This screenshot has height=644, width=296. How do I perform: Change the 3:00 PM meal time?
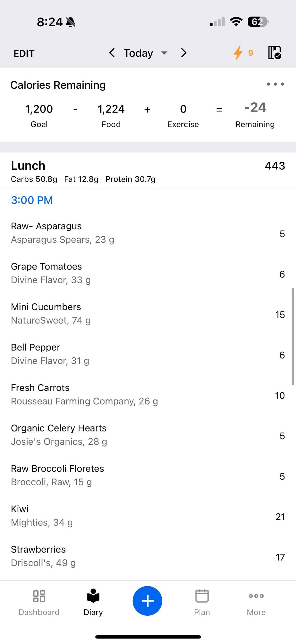tap(32, 200)
